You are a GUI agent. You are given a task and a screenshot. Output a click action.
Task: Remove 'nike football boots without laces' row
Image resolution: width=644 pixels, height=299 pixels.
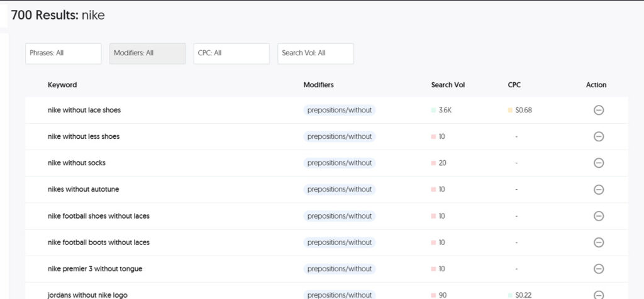pos(599,242)
